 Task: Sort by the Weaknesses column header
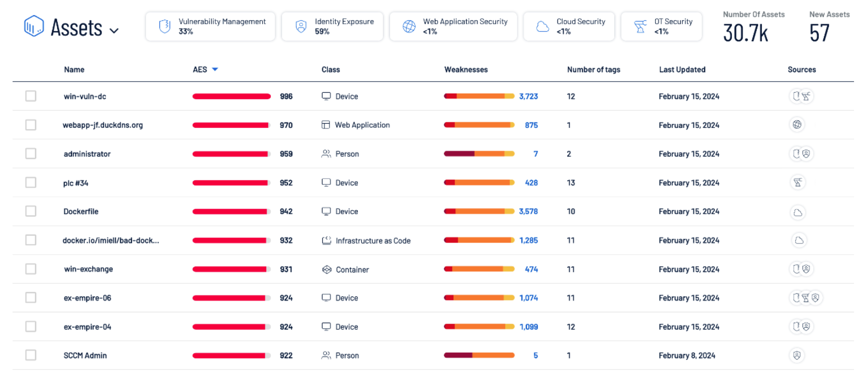click(466, 69)
